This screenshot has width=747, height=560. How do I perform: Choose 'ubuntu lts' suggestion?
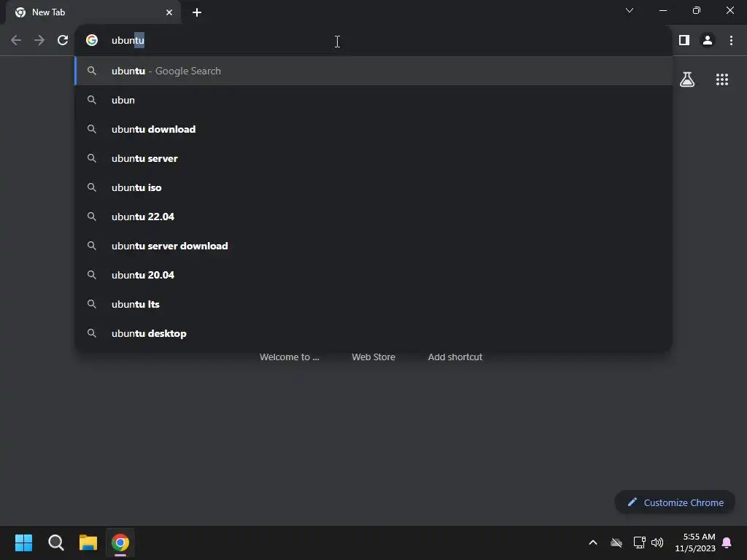pyautogui.click(x=374, y=304)
